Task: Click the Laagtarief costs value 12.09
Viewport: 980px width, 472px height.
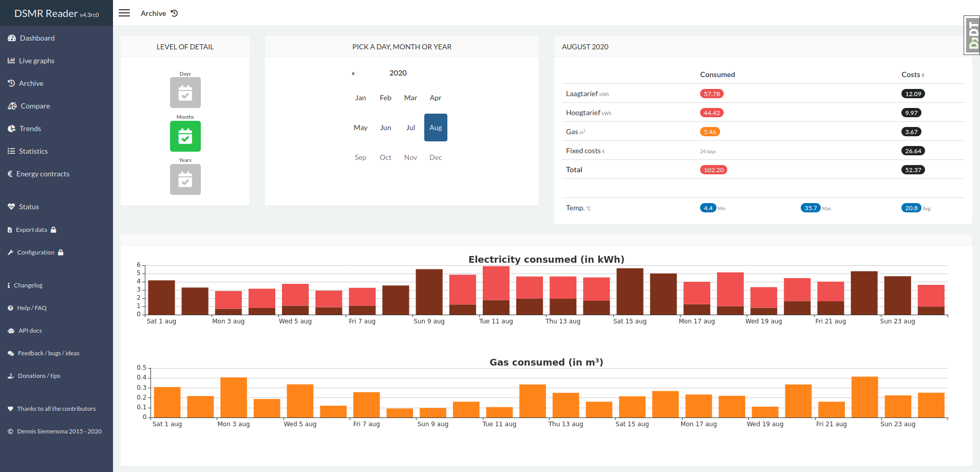Action: pyautogui.click(x=913, y=94)
